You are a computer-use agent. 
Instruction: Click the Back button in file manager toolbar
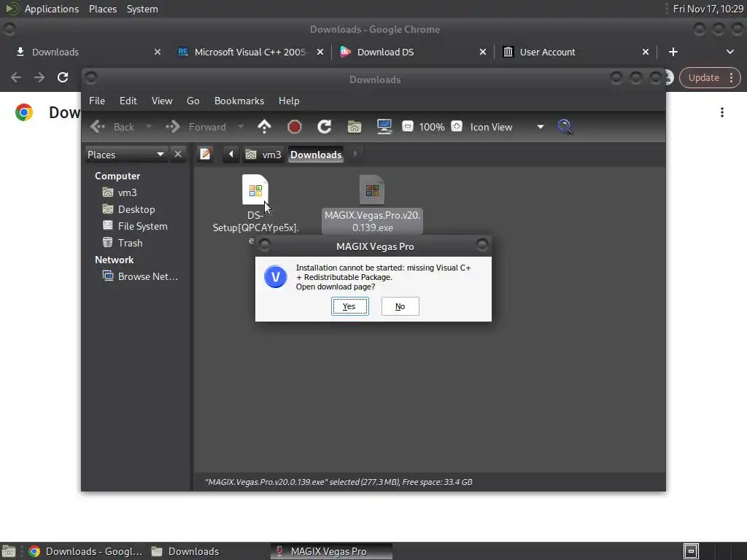112,127
